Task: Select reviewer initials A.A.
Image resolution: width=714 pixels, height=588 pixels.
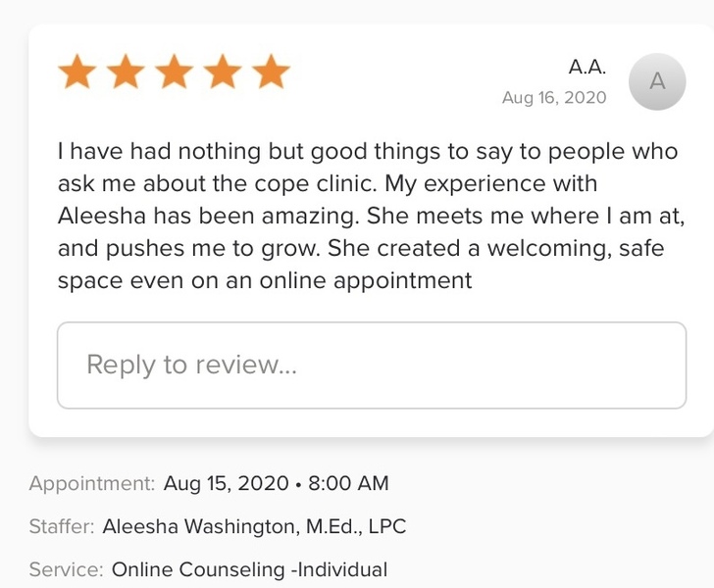Action: point(587,67)
